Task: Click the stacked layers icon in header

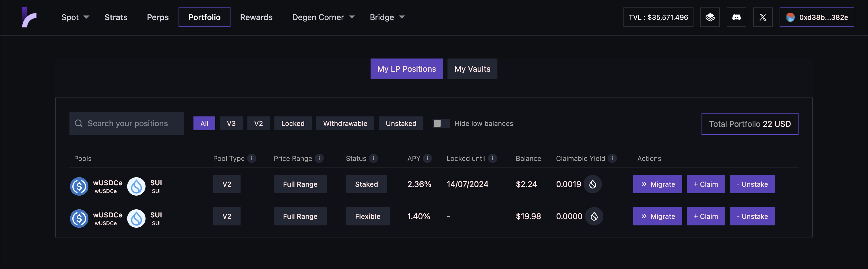Action: coord(710,17)
